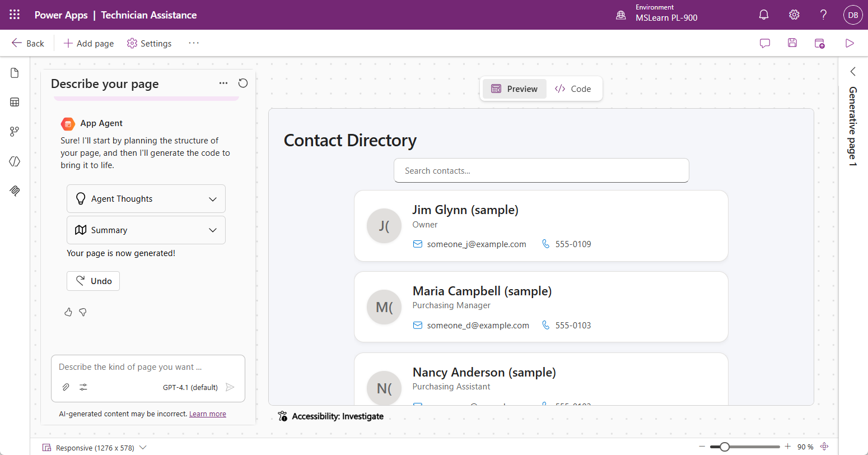The image size is (868, 455).
Task: Open the Responsive size dropdown
Action: coord(95,448)
